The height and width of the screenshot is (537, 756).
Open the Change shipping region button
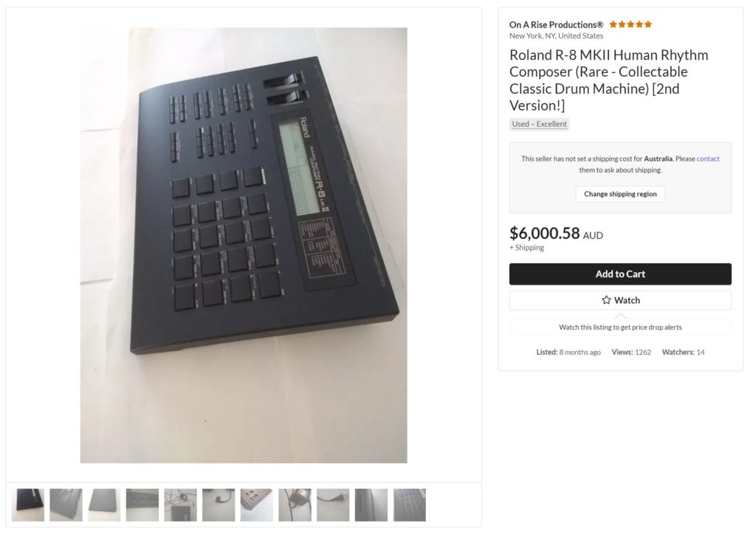(620, 194)
